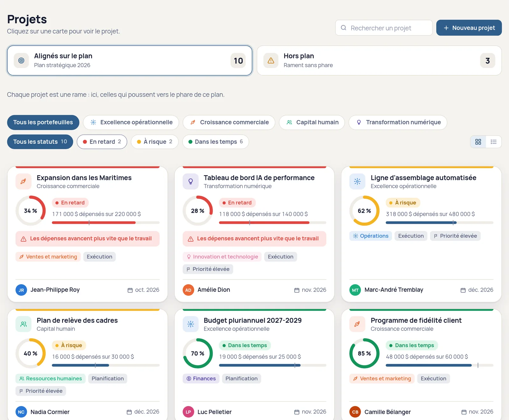
Task: Click the target icon on Alignés sur le plan
Action: [21, 60]
